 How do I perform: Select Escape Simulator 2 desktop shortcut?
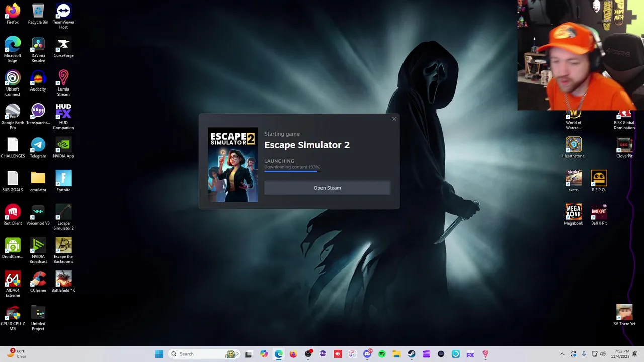(63, 217)
